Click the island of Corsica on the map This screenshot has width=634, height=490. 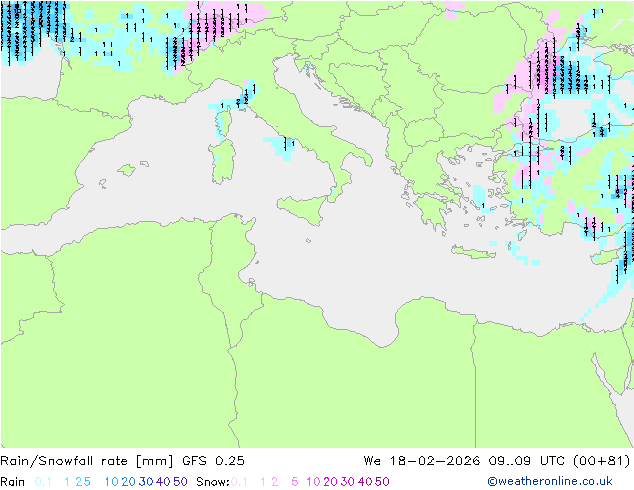point(223,125)
